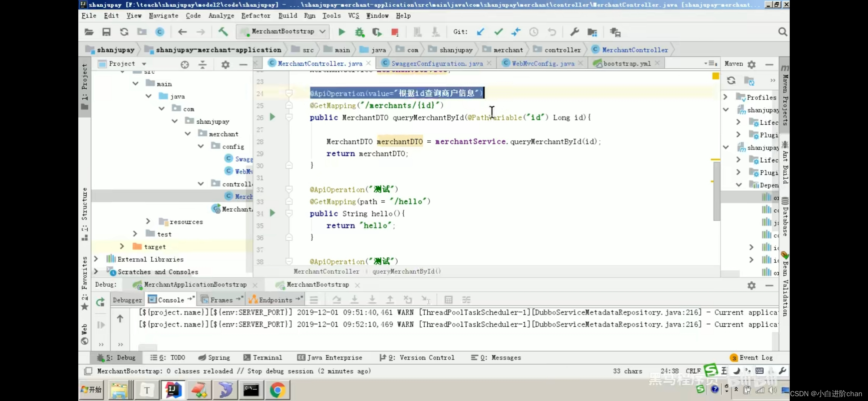Open Project Structure toolbar icon

point(592,32)
